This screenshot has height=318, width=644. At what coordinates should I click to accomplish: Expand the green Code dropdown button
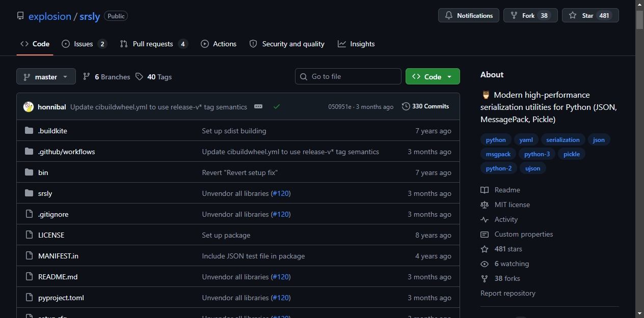point(433,76)
